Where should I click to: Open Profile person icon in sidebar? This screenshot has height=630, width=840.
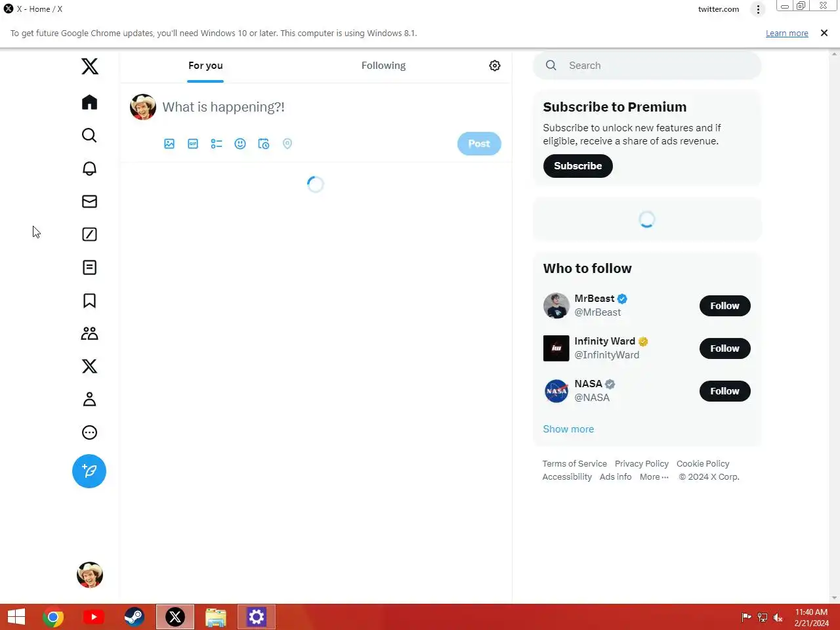(89, 399)
